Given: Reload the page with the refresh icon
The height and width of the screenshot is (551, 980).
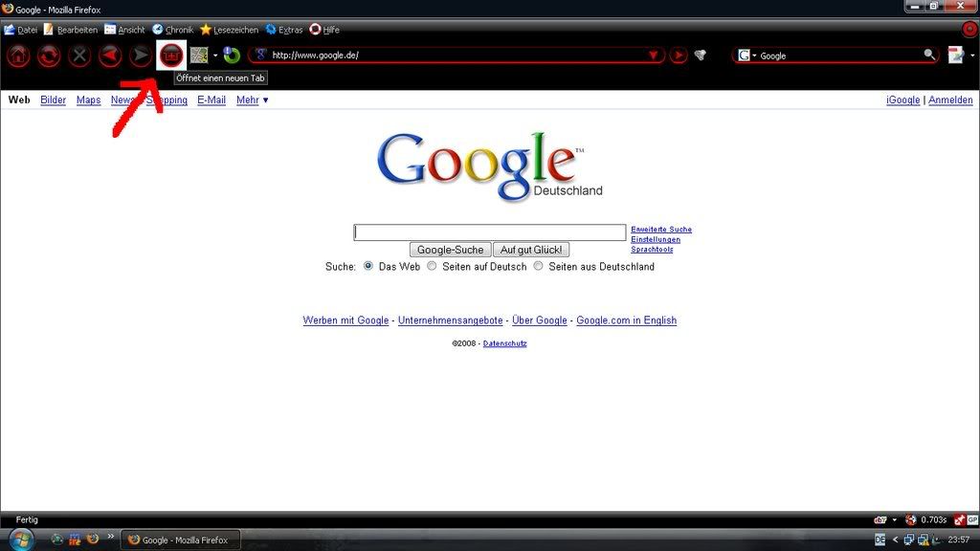Looking at the screenshot, I should pos(49,55).
